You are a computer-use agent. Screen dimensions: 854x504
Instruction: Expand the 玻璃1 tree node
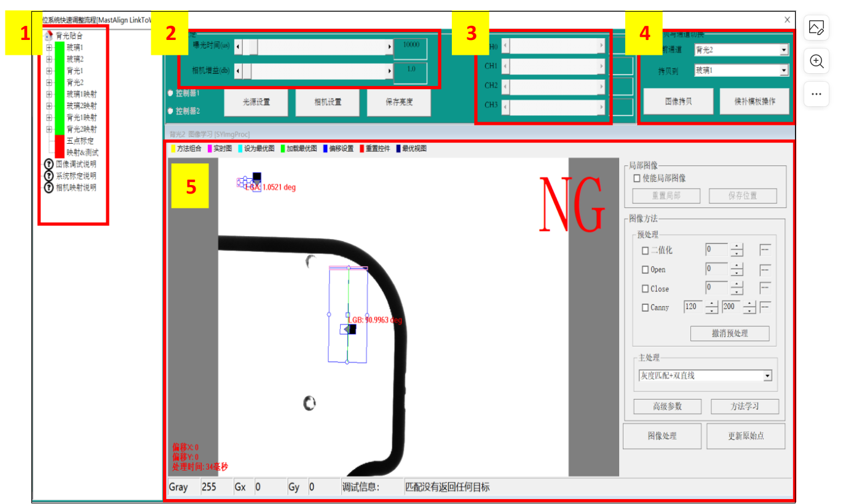(49, 47)
